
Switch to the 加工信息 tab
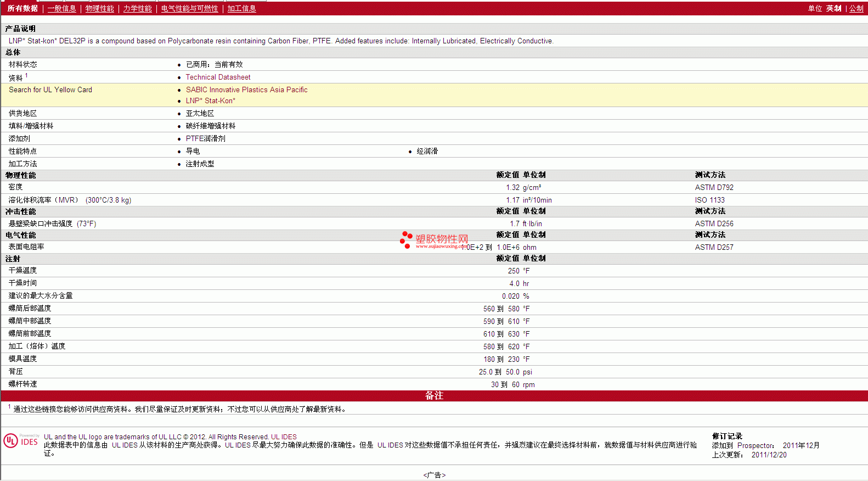coord(241,9)
